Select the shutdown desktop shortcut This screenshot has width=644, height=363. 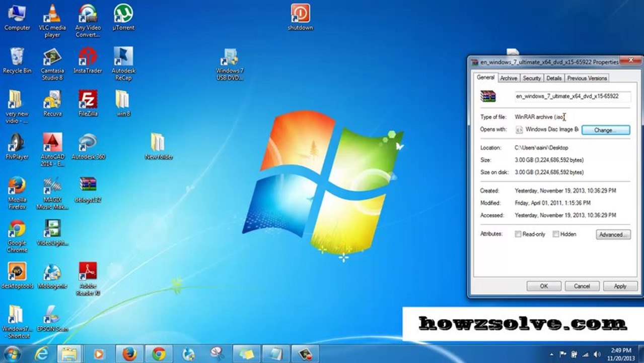pos(300,17)
